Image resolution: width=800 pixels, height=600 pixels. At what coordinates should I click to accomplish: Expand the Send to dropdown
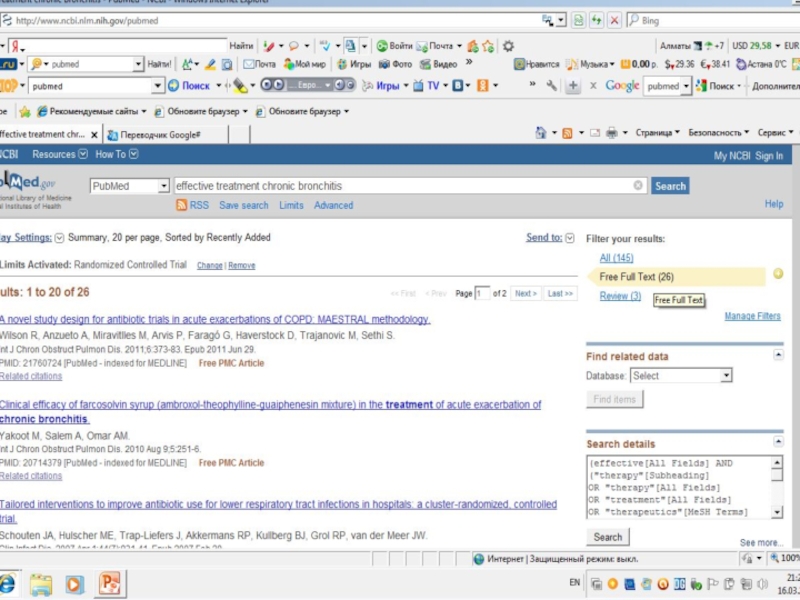point(570,238)
